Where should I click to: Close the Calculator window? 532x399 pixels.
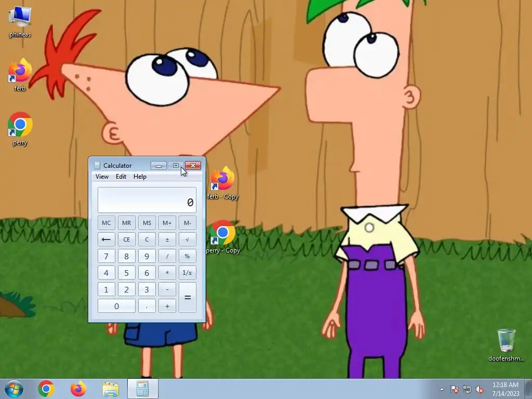(193, 166)
